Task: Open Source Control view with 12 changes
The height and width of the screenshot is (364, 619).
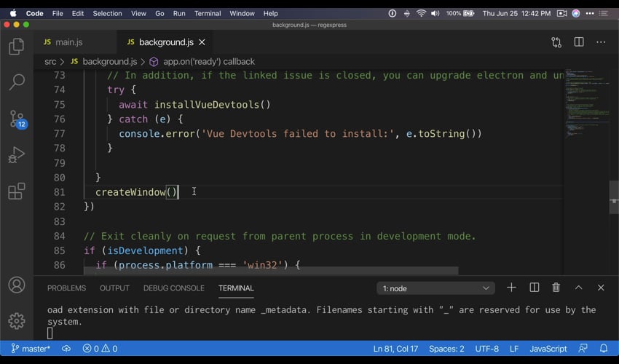Action: [17, 119]
